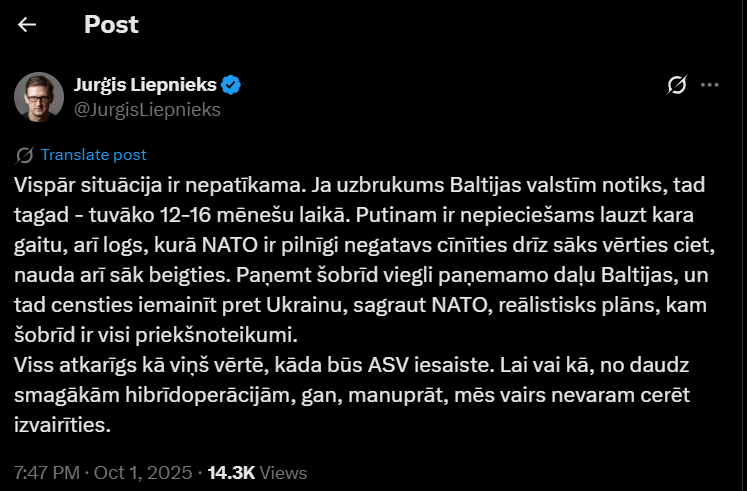The width and height of the screenshot is (747, 491).
Task: Open the three-dot More menu
Action: 710,85
